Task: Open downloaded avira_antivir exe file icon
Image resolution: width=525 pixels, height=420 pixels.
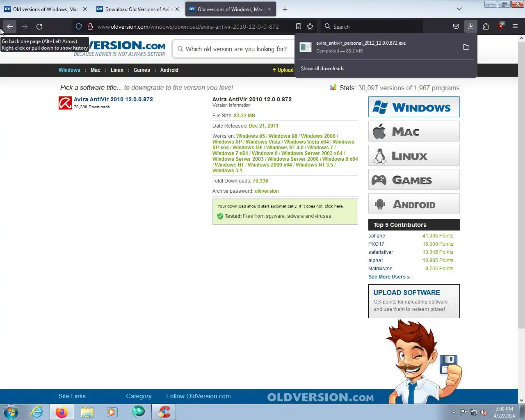Action: coord(306,47)
